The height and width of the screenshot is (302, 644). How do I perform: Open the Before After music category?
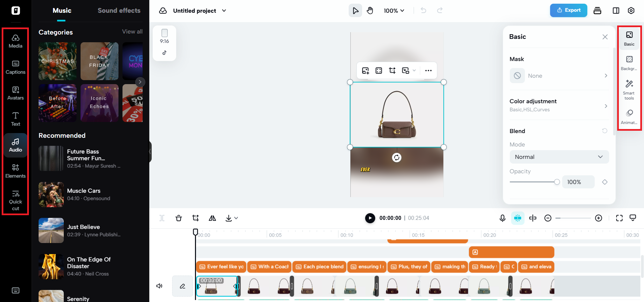(57, 103)
